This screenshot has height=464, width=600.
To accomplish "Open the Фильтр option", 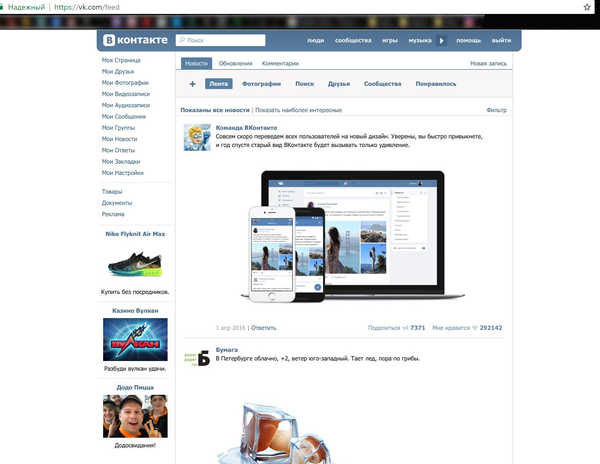I will click(496, 110).
